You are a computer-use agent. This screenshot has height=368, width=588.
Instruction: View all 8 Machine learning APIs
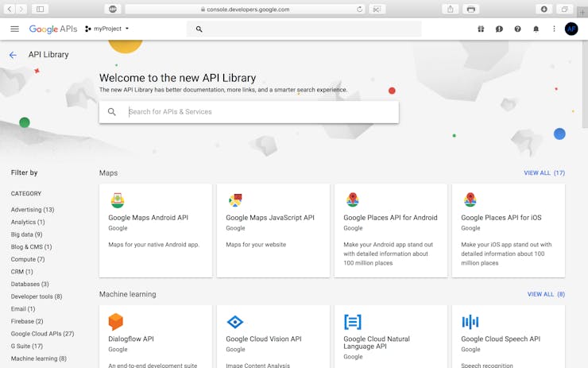tap(546, 294)
